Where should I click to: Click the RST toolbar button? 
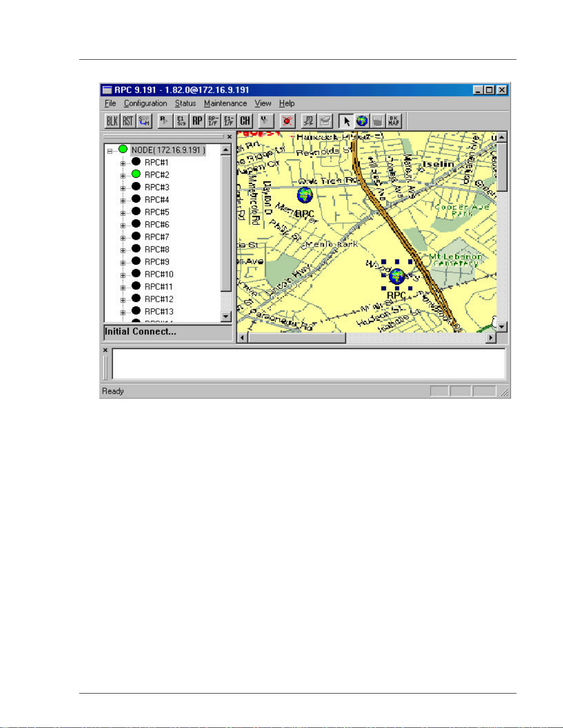128,121
